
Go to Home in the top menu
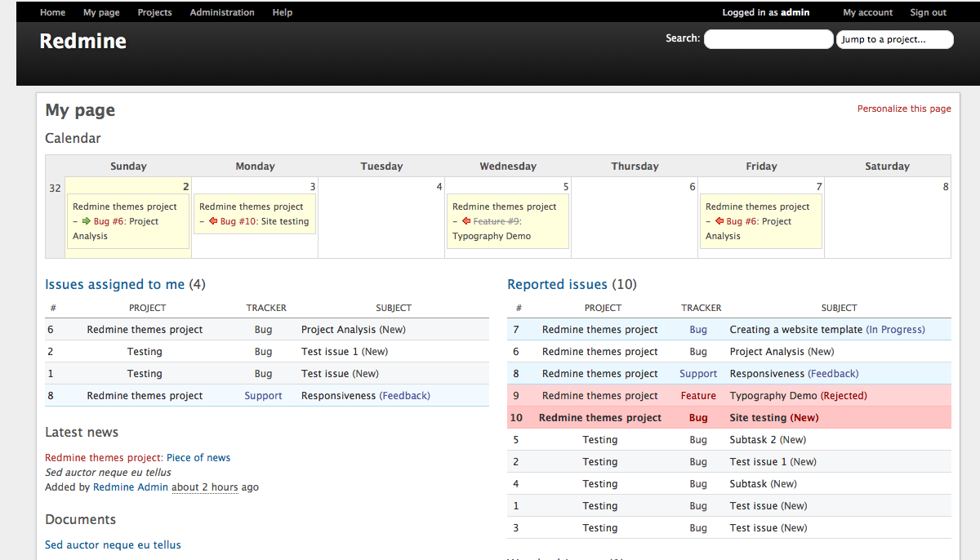pyautogui.click(x=53, y=12)
